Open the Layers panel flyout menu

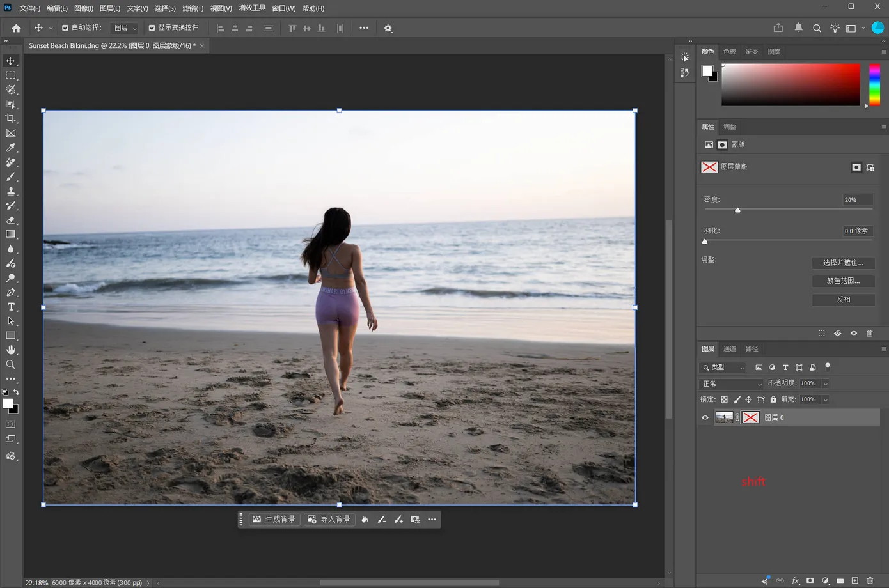pyautogui.click(x=884, y=349)
